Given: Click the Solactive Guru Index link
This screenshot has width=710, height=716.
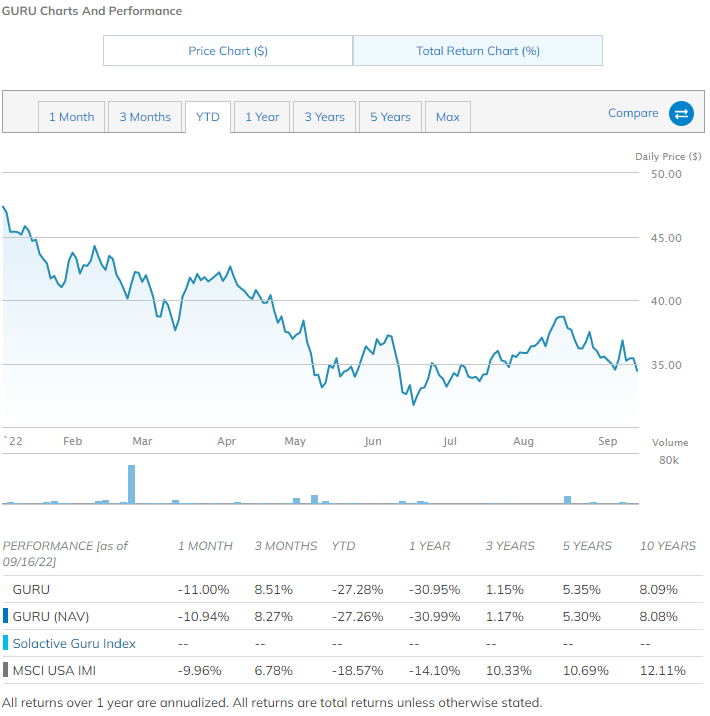Looking at the screenshot, I should (x=74, y=643).
